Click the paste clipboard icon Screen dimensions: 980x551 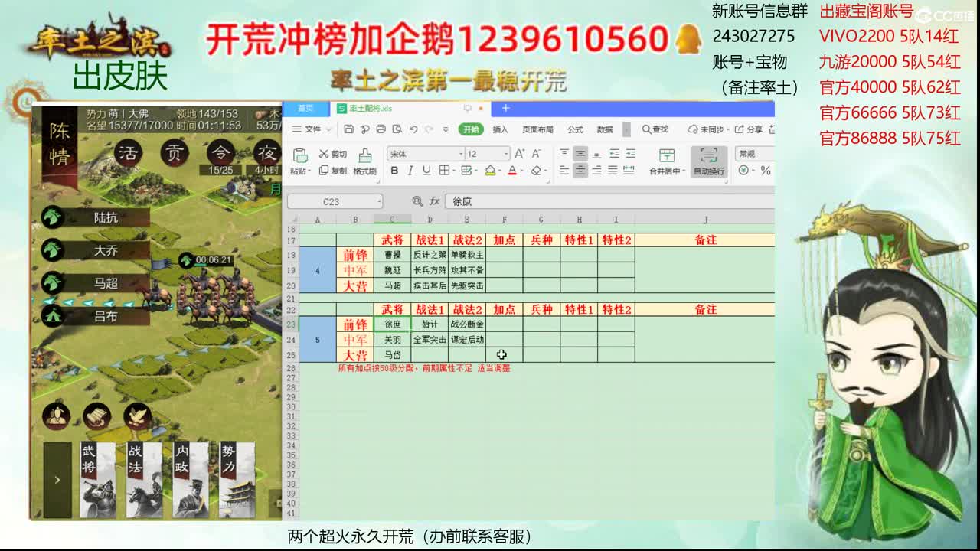click(300, 155)
